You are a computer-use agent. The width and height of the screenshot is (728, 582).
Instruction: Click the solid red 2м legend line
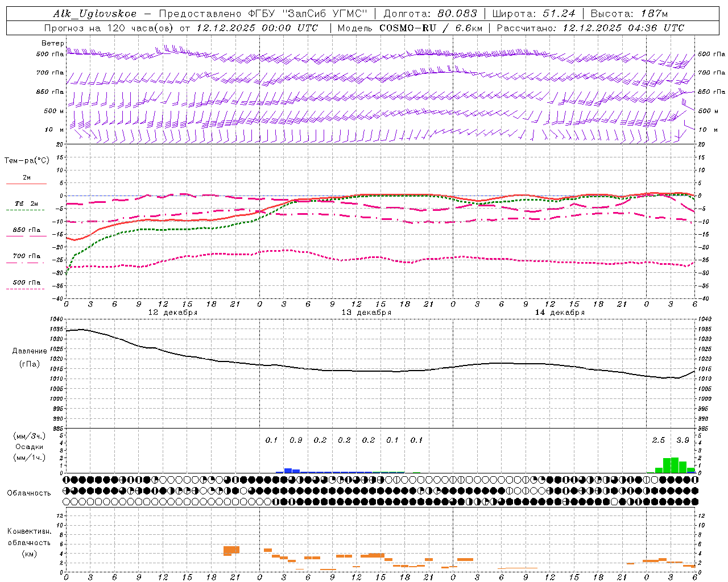click(26, 184)
